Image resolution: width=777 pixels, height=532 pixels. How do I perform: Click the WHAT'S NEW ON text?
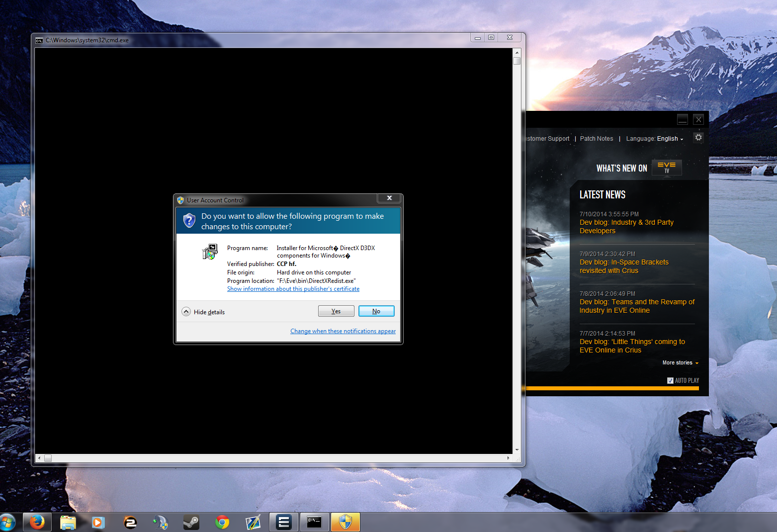pyautogui.click(x=622, y=168)
